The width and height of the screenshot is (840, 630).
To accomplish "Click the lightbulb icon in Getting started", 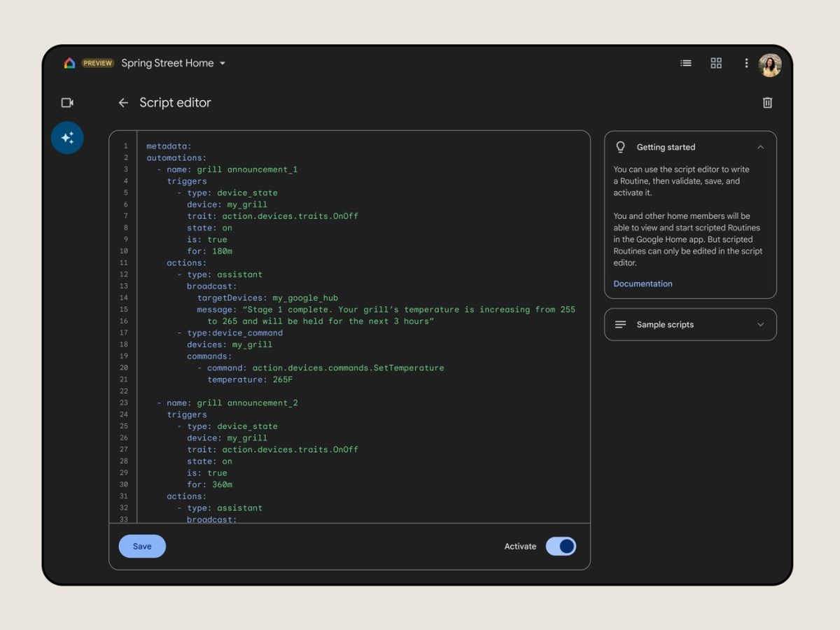I will point(620,147).
